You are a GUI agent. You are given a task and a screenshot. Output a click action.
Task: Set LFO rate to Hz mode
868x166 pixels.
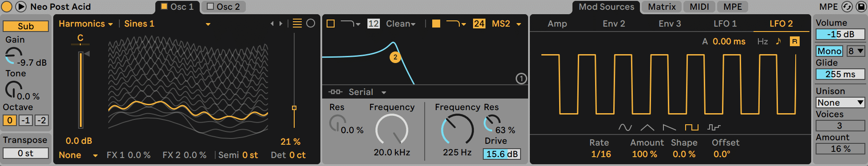point(762,41)
